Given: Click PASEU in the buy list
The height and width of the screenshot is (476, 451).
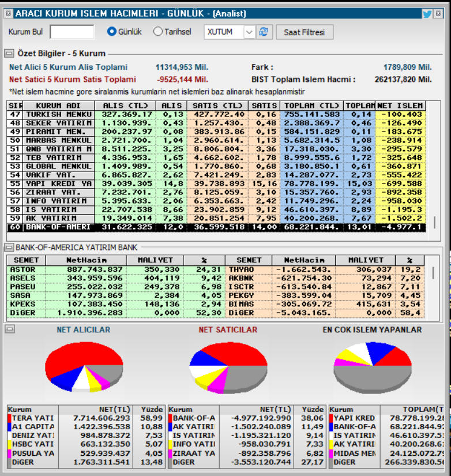Looking at the screenshot, I should click(22, 287).
